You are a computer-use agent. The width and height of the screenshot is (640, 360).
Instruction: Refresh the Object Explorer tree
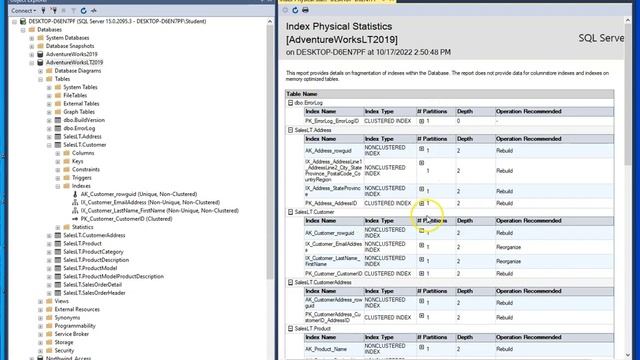click(84, 11)
